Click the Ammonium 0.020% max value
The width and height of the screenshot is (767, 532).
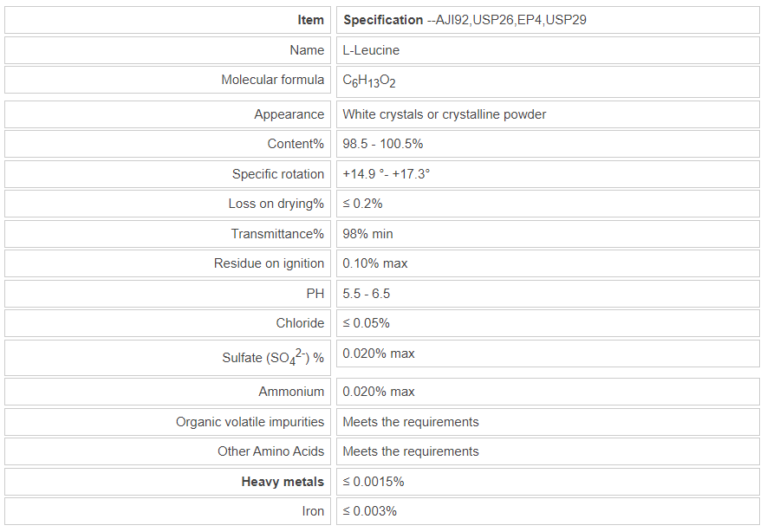point(379,392)
